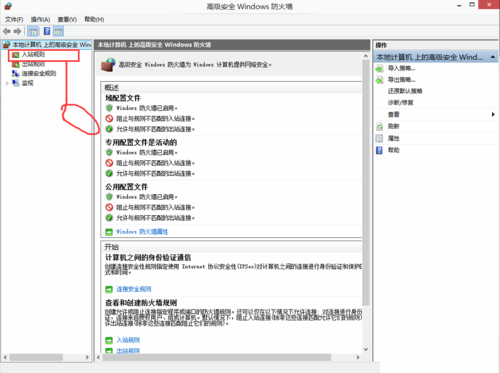The image size is (500, 373).
Task: Open the 文件(F) menu
Action: tap(14, 19)
